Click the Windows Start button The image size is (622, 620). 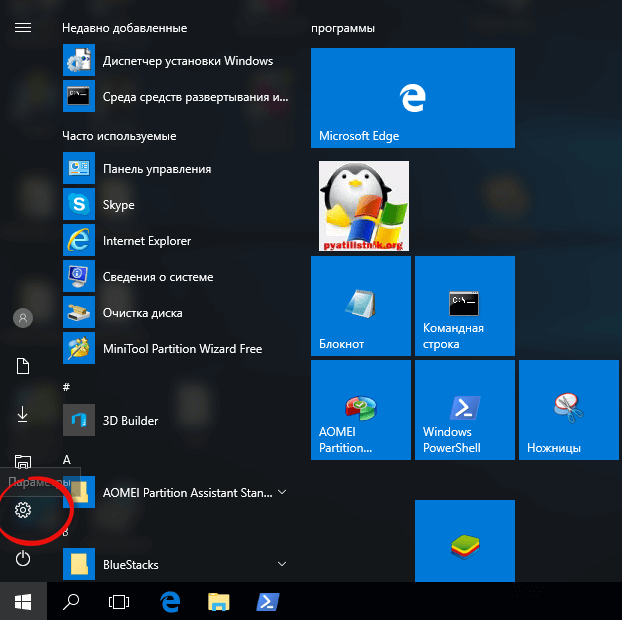23,602
